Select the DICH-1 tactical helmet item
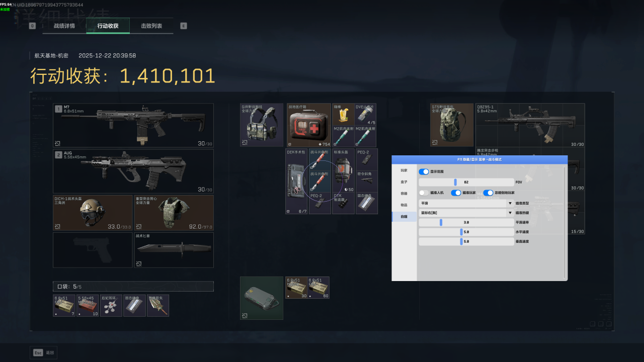The width and height of the screenshot is (644, 362). [93, 213]
